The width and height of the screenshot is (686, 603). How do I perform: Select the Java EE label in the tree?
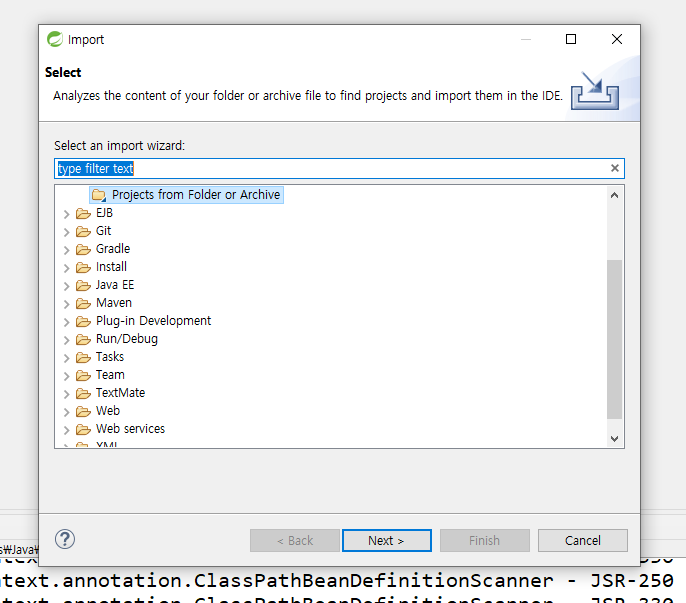pyautogui.click(x=115, y=285)
